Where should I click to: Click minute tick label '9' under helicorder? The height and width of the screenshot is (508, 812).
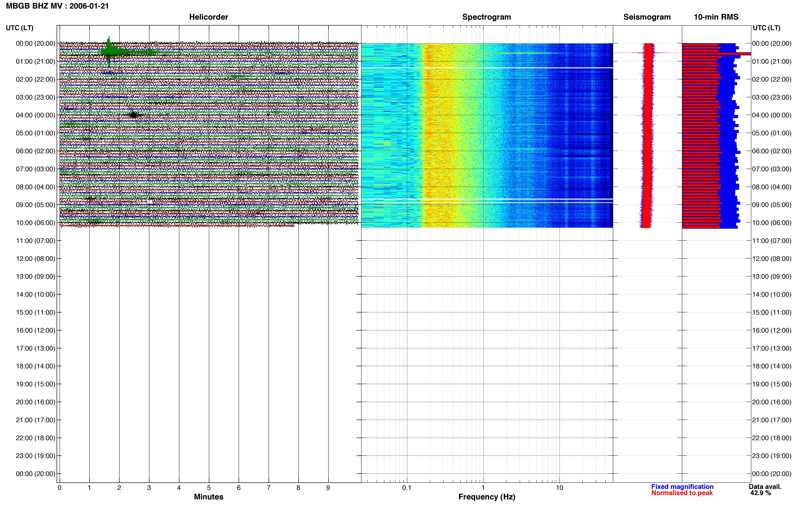point(328,488)
